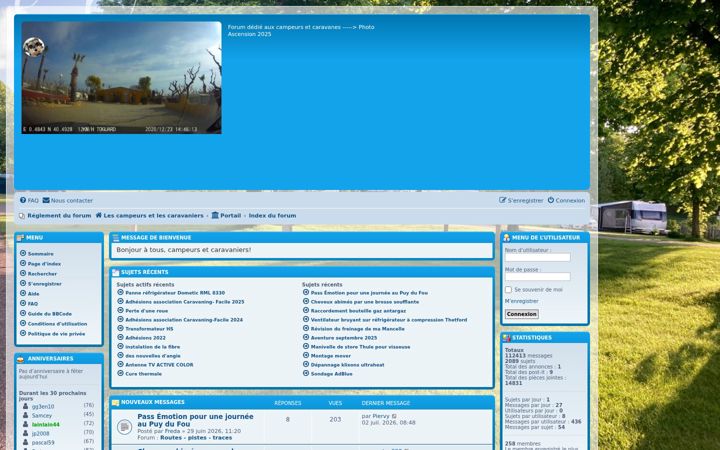720x450 pixels.
Task: Open Conditions d'utilisation menu item
Action: (x=57, y=324)
